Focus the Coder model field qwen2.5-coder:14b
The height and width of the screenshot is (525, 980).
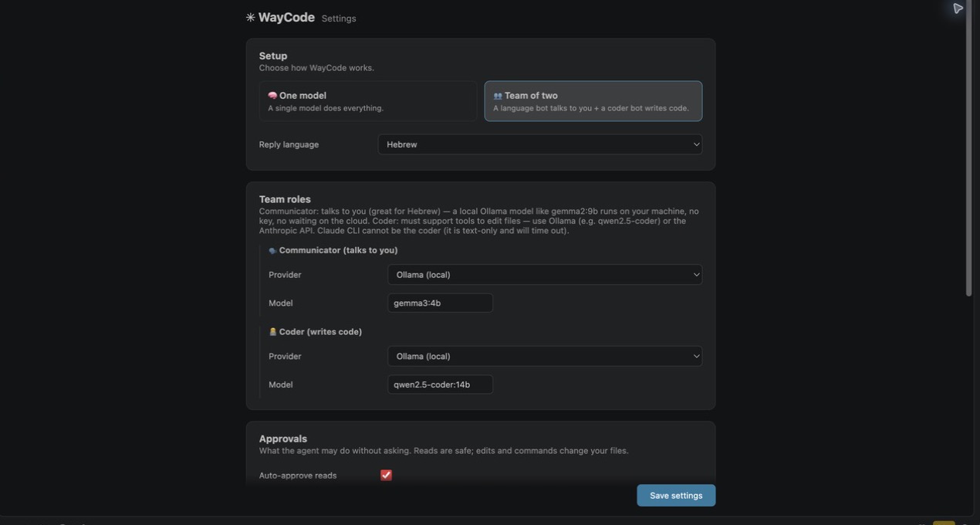[440, 384]
